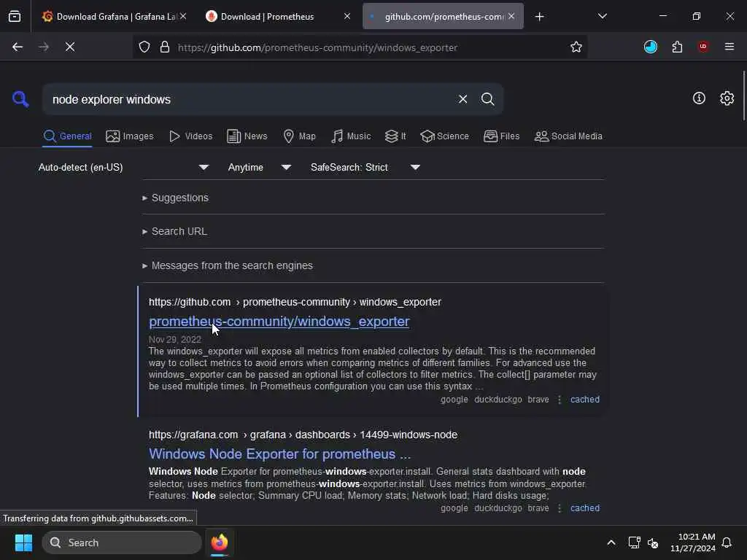The height and width of the screenshot is (560, 747).
Task: Open prometheus-community/windows_exporter result link
Action: click(x=279, y=322)
